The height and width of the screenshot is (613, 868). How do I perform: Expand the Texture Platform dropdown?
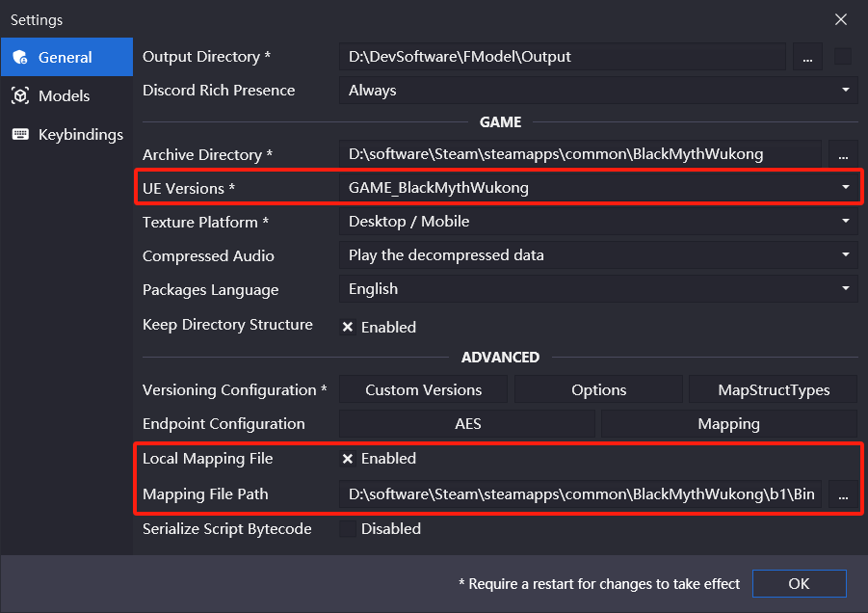[598, 222]
